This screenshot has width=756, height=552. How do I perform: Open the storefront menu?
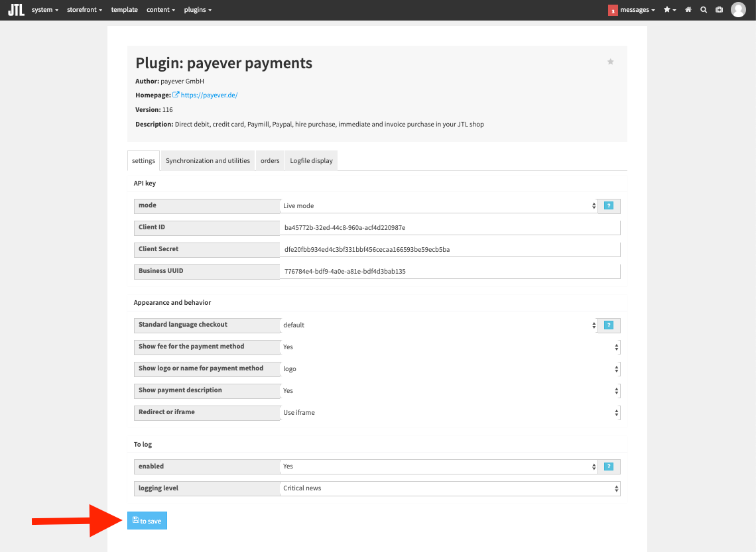point(84,10)
